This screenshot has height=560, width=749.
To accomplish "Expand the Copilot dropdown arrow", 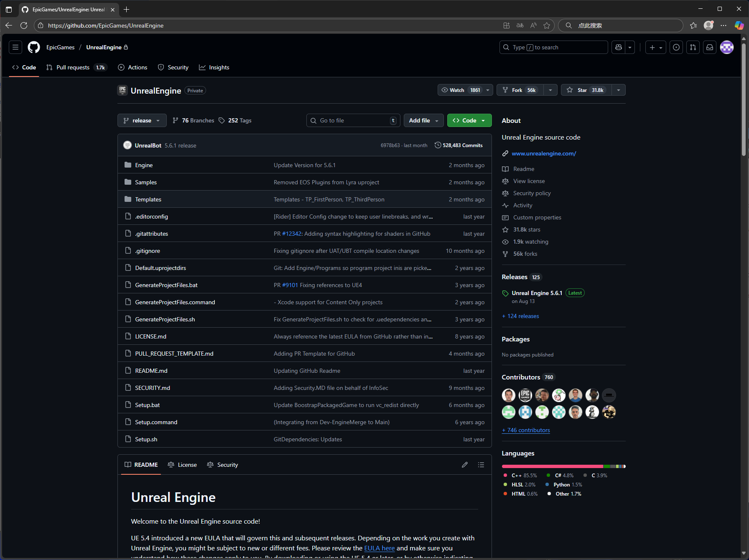I will click(x=630, y=47).
